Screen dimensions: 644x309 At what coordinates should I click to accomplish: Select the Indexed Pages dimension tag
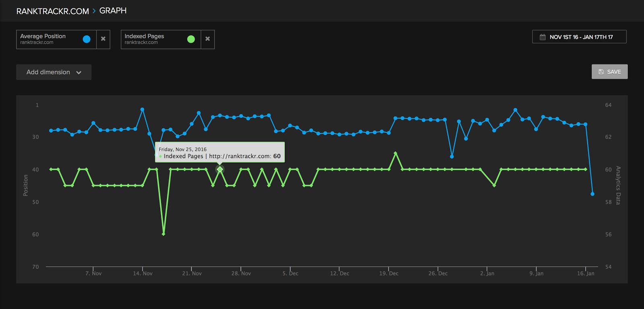153,39
